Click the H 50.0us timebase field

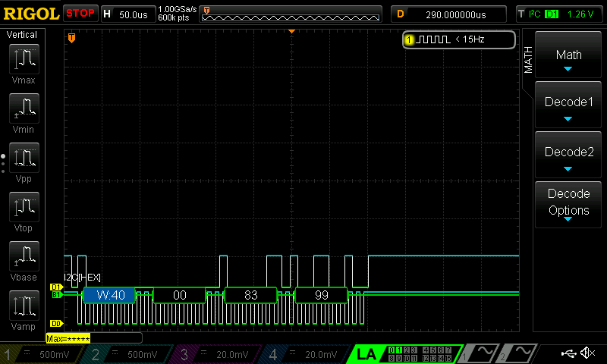[x=128, y=14]
